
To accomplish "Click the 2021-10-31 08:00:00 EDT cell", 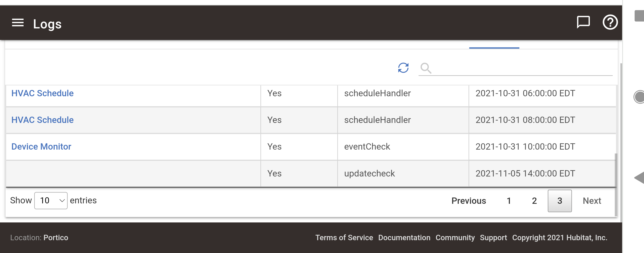I will pyautogui.click(x=542, y=120).
